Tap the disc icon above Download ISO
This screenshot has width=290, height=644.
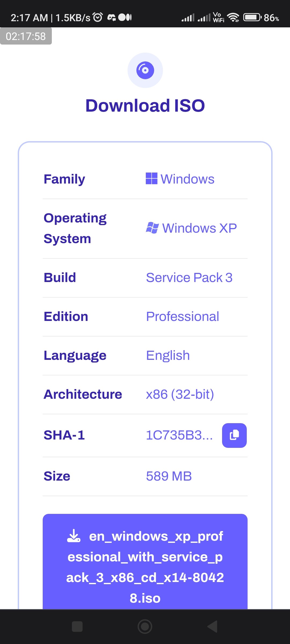click(x=145, y=70)
